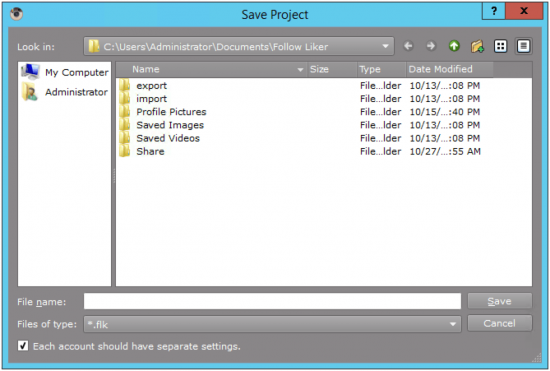Image resolution: width=550 pixels, height=371 pixels.
Task: Focus the File name input field
Action: 272,301
